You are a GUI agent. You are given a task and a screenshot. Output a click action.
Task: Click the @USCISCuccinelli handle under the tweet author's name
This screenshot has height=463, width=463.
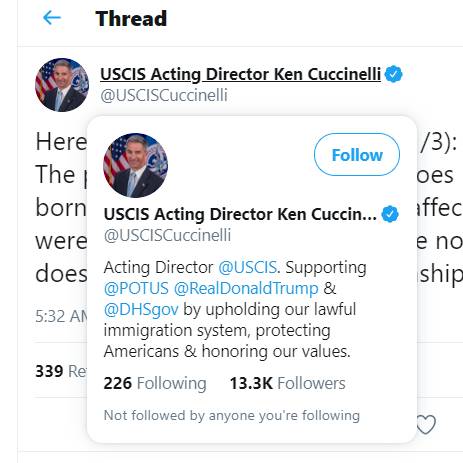(x=164, y=96)
